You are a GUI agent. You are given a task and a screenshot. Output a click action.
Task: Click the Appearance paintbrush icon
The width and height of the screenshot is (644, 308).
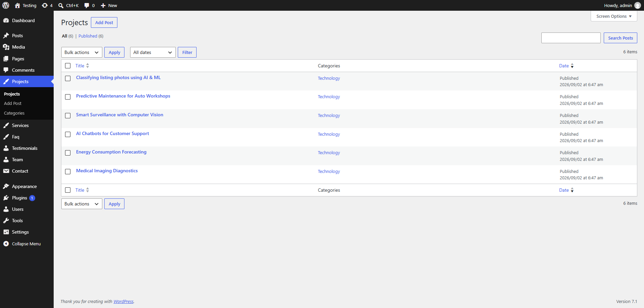(x=6, y=186)
